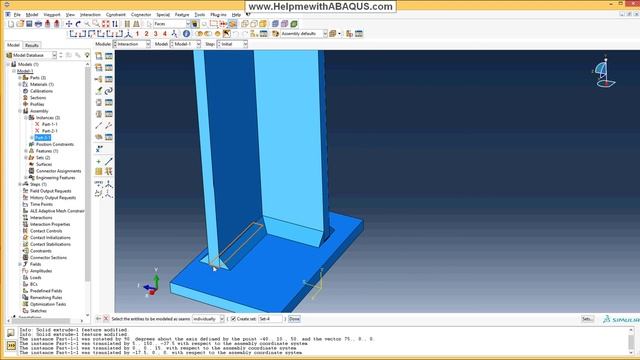This screenshot has height=360, width=640.
Task: Click the previous step back arrow
Action: click(x=98, y=319)
